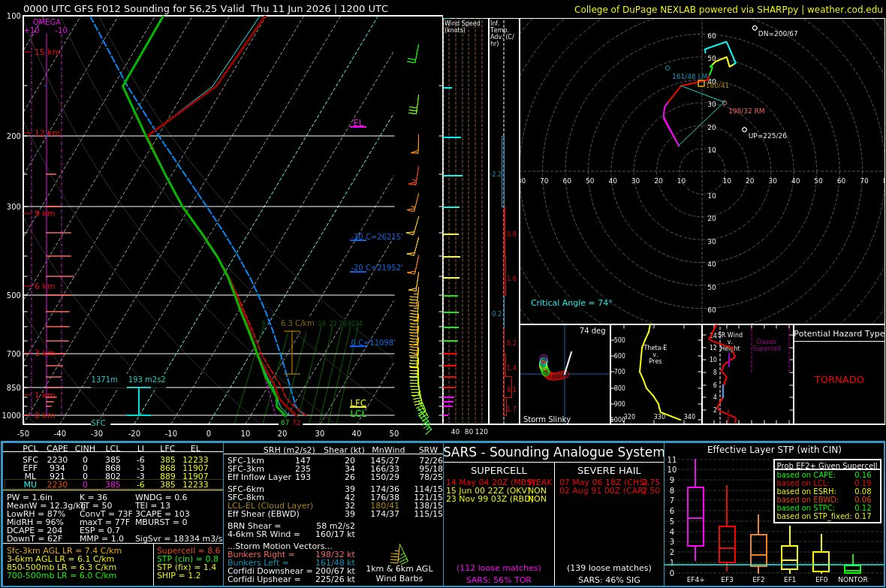Select the magenta EL marker
Screen dimensions: 886x588
point(357,123)
